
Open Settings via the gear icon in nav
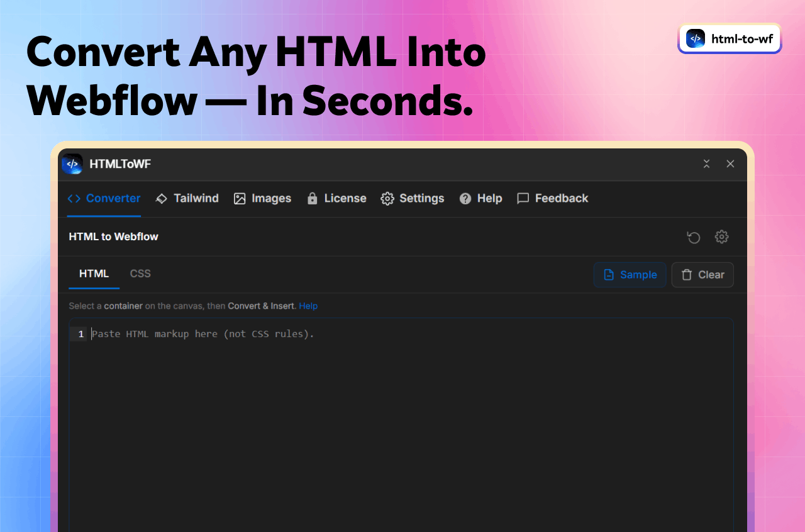[x=388, y=198]
